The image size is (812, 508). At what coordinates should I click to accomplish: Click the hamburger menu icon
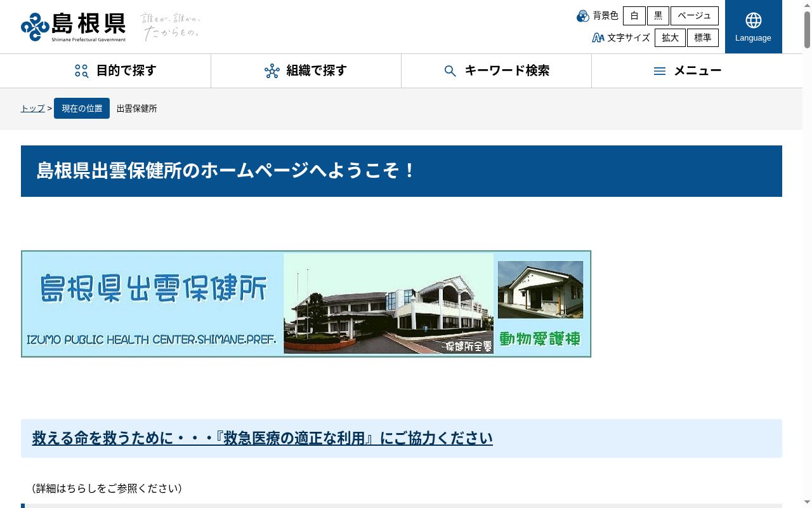pyautogui.click(x=660, y=71)
